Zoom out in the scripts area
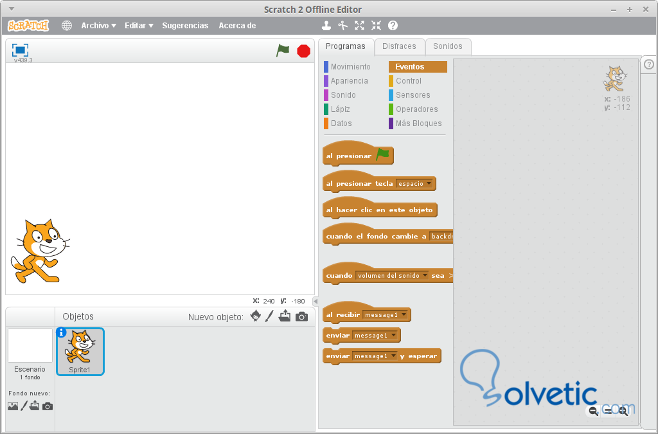 pos(593,411)
